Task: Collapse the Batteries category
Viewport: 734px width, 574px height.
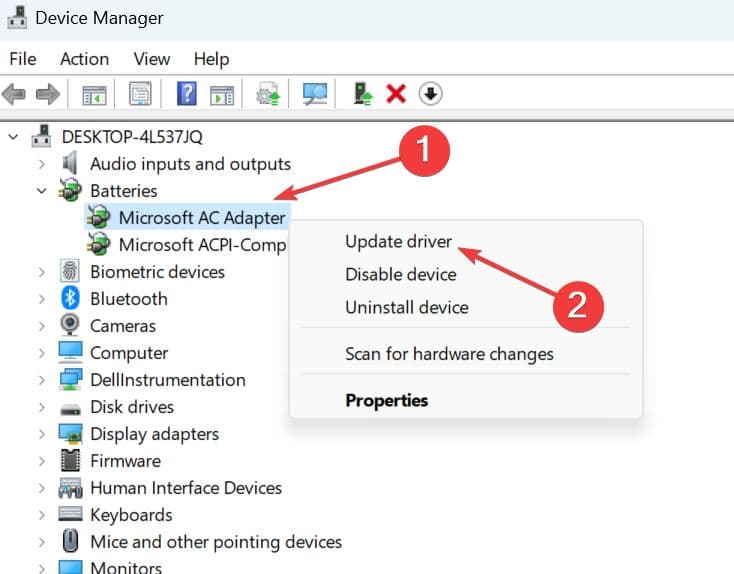Action: [x=41, y=190]
